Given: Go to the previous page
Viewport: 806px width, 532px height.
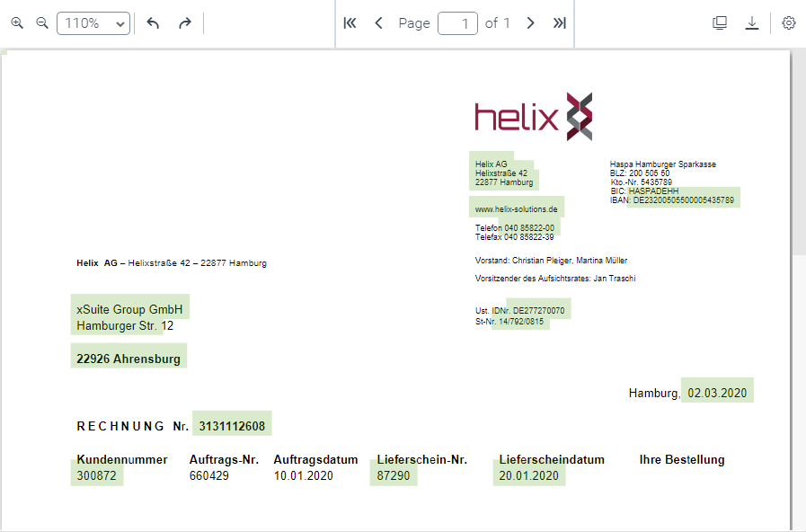Looking at the screenshot, I should 378,23.
